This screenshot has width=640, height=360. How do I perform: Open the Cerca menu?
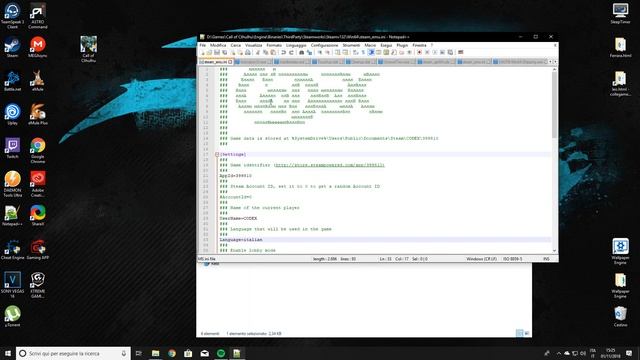coord(236,45)
